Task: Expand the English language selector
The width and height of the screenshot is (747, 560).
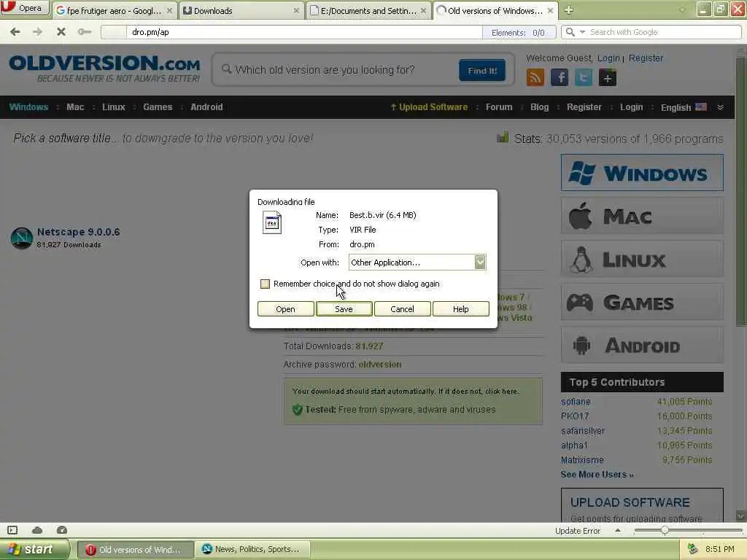Action: point(684,107)
